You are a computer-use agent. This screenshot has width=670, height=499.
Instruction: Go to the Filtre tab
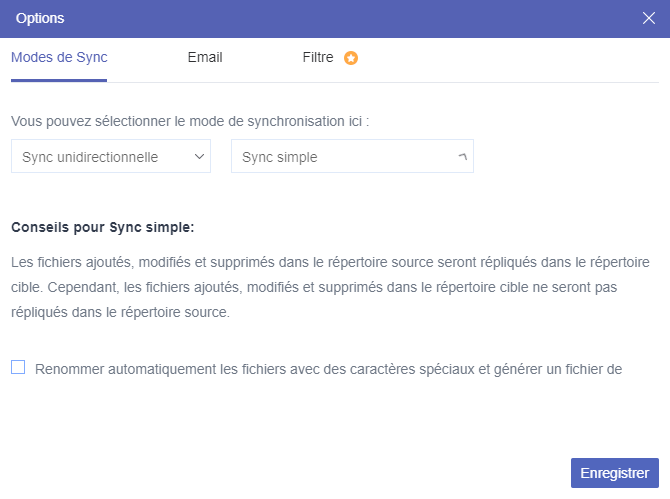(318, 57)
